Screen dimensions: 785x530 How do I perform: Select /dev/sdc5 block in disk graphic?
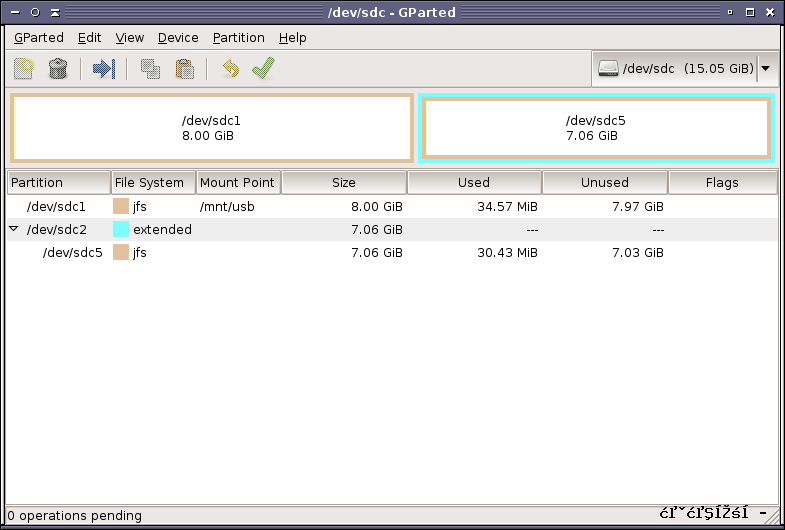pyautogui.click(x=596, y=128)
